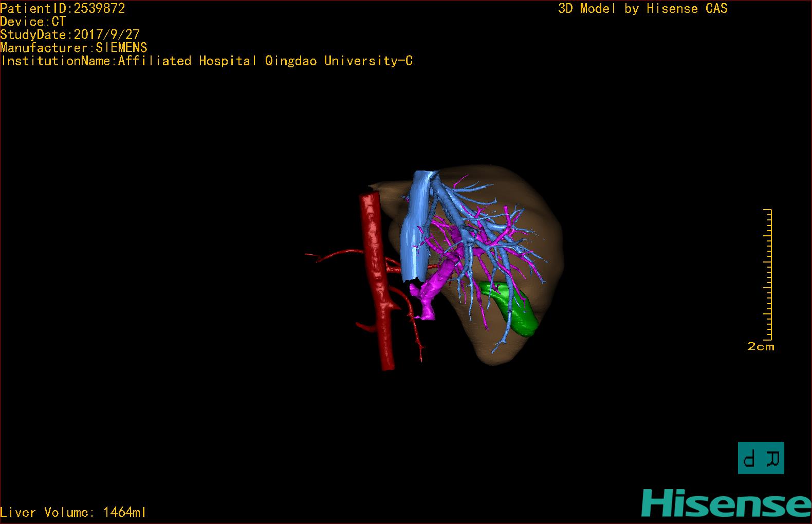Select the "Manufacturer:SIEMENS" text
The image size is (812, 524).
73,48
